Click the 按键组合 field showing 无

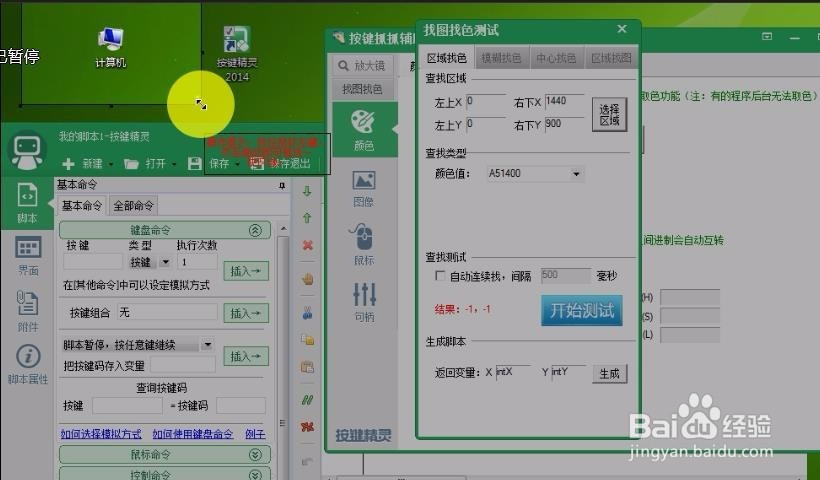[167, 313]
